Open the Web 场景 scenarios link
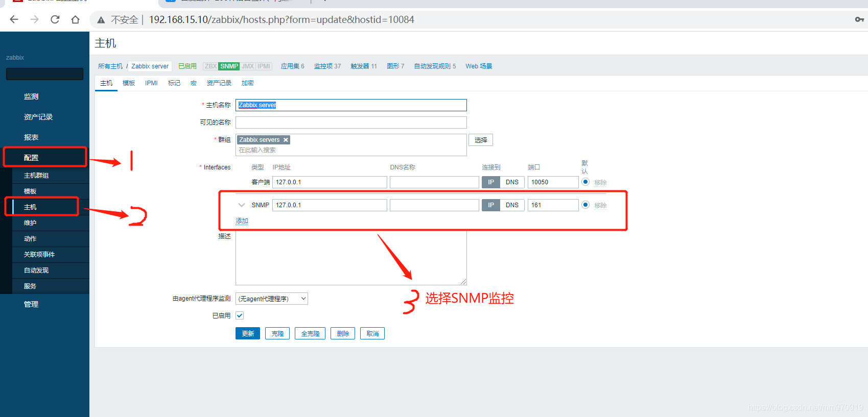Image resolution: width=868 pixels, height=417 pixels. coord(479,66)
